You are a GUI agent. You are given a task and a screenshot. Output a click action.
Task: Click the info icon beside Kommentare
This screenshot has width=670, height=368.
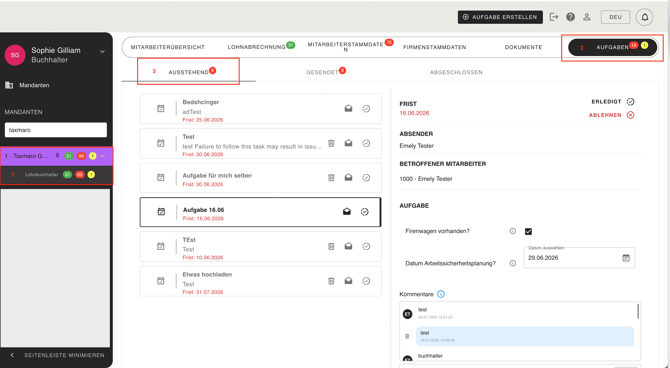pyautogui.click(x=441, y=294)
